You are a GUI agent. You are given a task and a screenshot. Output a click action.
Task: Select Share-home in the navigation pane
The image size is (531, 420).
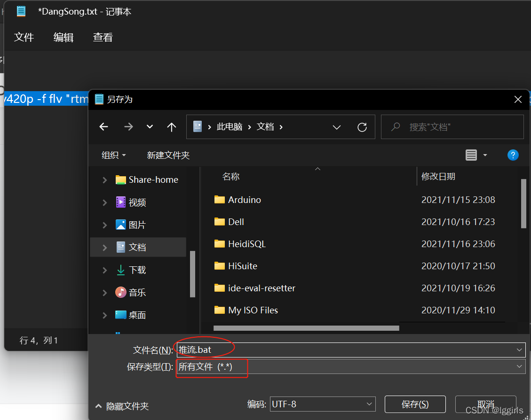click(x=147, y=179)
